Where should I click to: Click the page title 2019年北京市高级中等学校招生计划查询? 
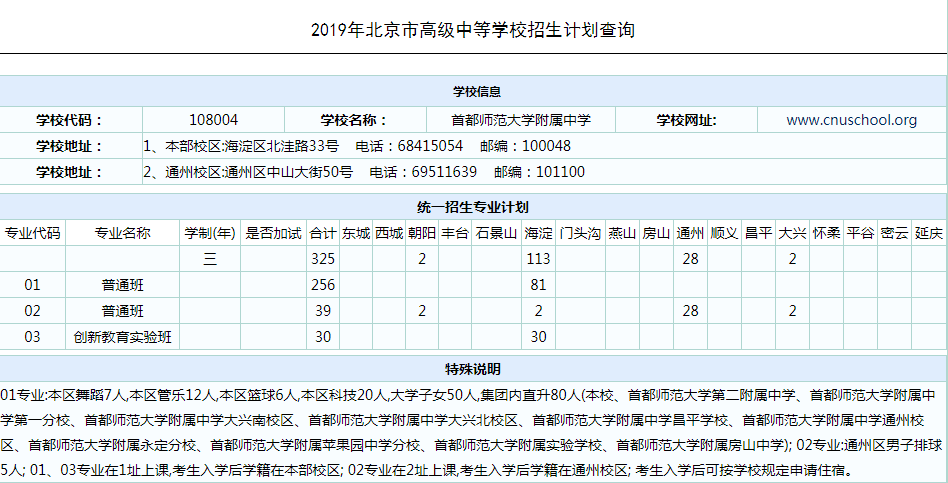point(473,30)
